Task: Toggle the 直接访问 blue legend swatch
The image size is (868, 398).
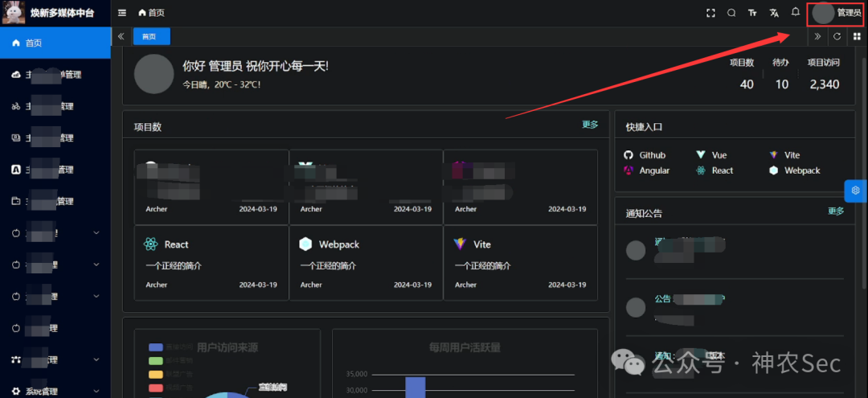Action: 156,347
